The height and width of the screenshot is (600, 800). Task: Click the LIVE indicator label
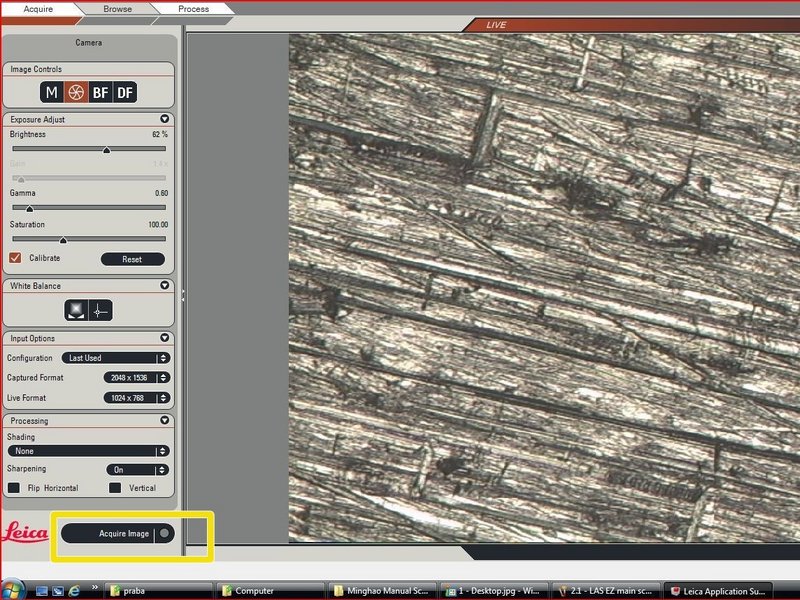tap(496, 24)
